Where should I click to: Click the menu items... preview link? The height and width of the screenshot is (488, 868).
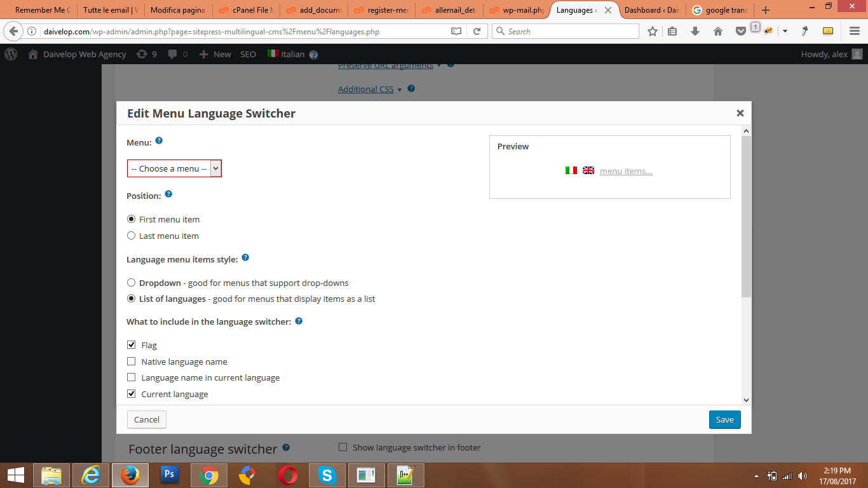click(626, 171)
